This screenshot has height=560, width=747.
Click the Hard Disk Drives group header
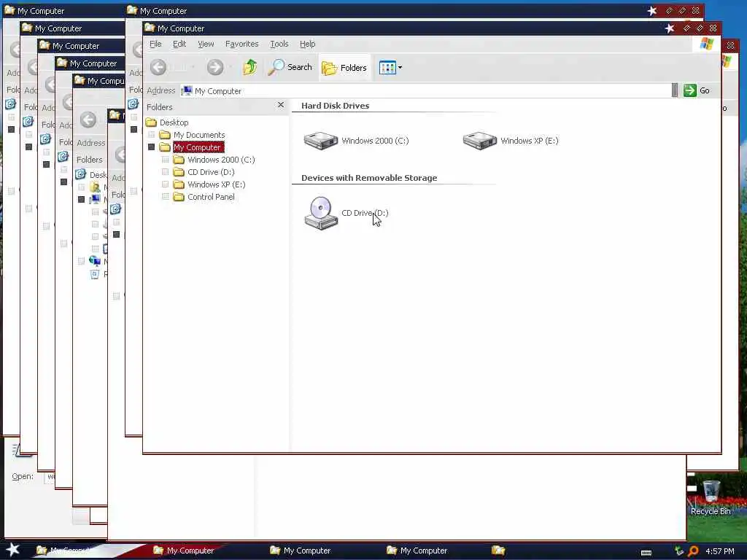(336, 106)
